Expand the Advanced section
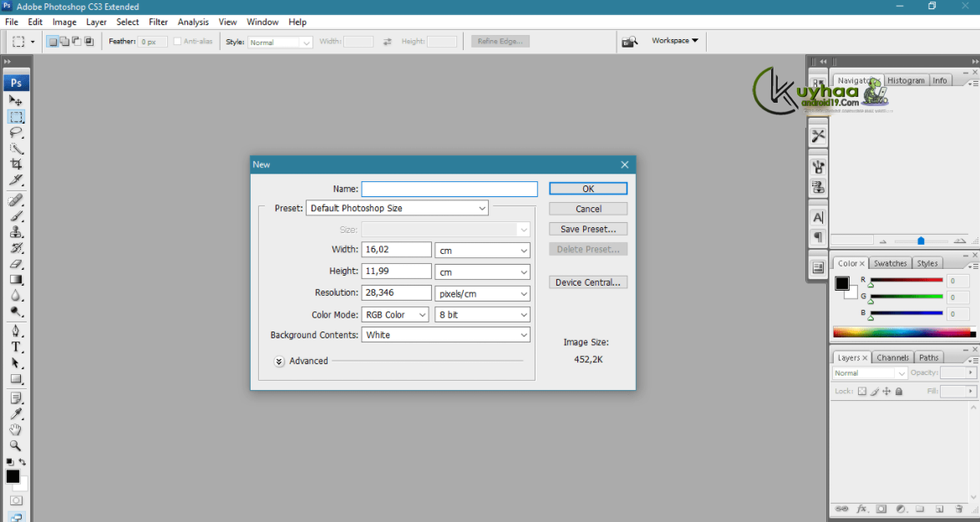Viewport: 980px width, 522px height. [279, 362]
